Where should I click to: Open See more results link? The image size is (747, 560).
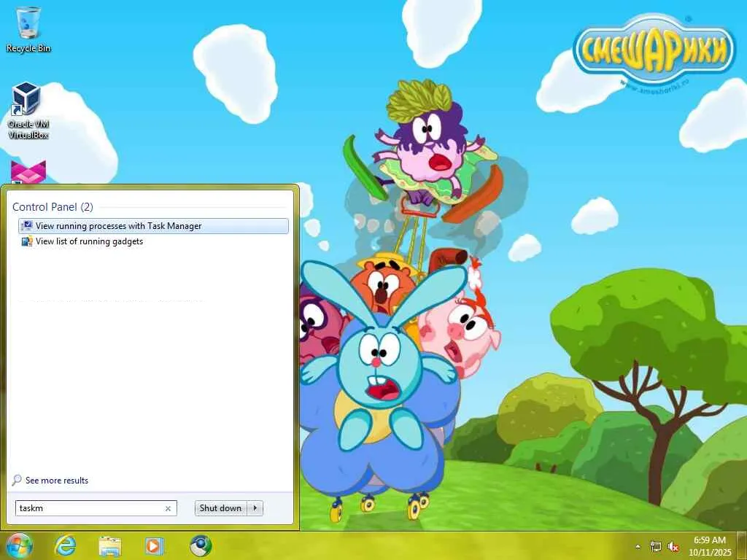[57, 481]
